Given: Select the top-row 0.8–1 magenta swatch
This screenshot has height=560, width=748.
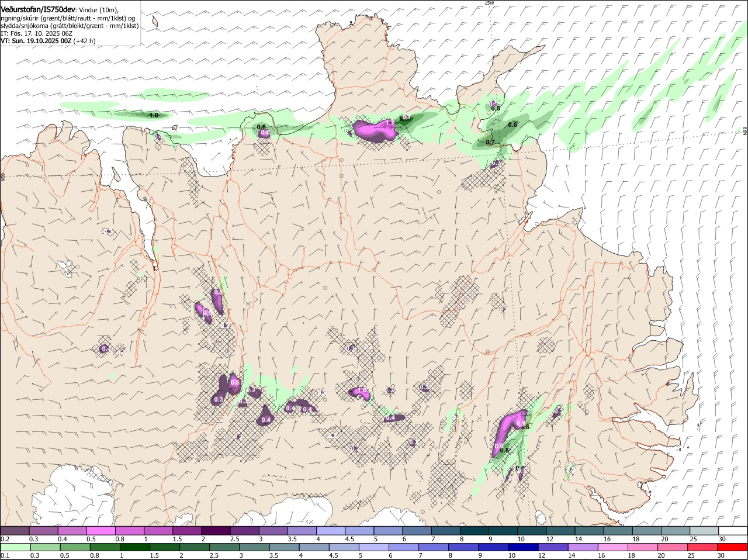Looking at the screenshot, I should 130,531.
